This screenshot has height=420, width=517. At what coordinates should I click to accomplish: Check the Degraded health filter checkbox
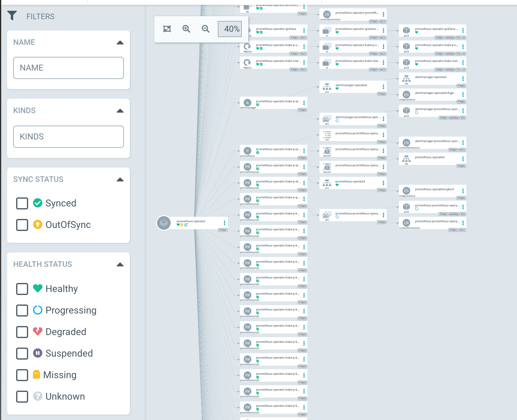tap(22, 332)
